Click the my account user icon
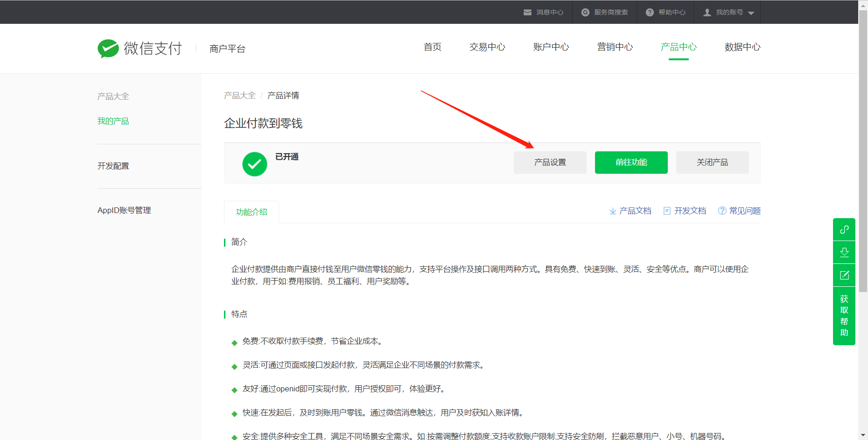868x440 pixels. click(x=707, y=12)
